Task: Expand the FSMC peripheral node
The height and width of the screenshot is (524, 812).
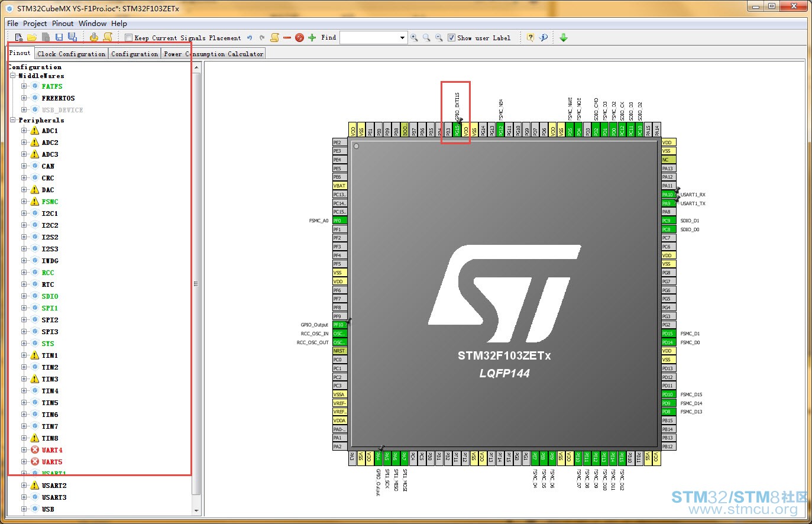Action: 24,202
